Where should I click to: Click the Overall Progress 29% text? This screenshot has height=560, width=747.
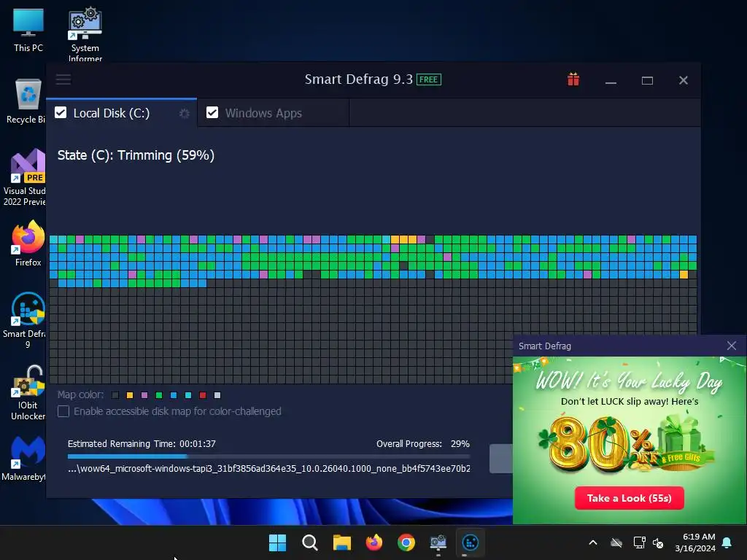pyautogui.click(x=423, y=444)
